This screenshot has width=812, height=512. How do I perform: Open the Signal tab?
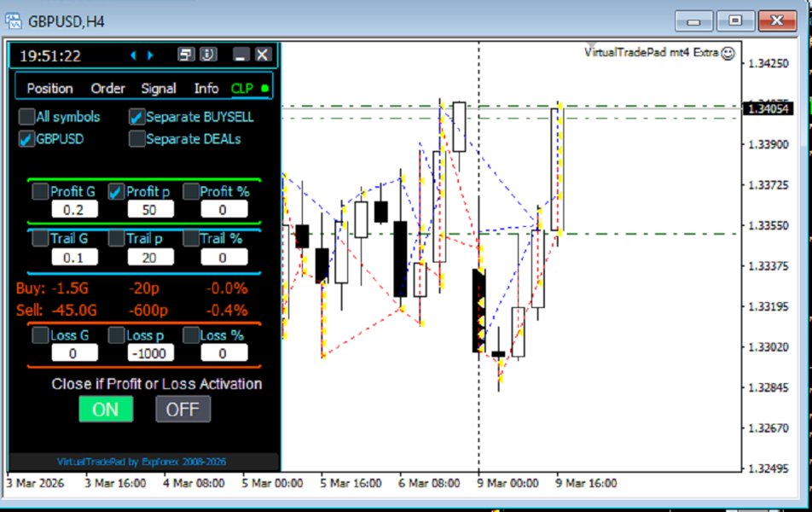(x=159, y=88)
